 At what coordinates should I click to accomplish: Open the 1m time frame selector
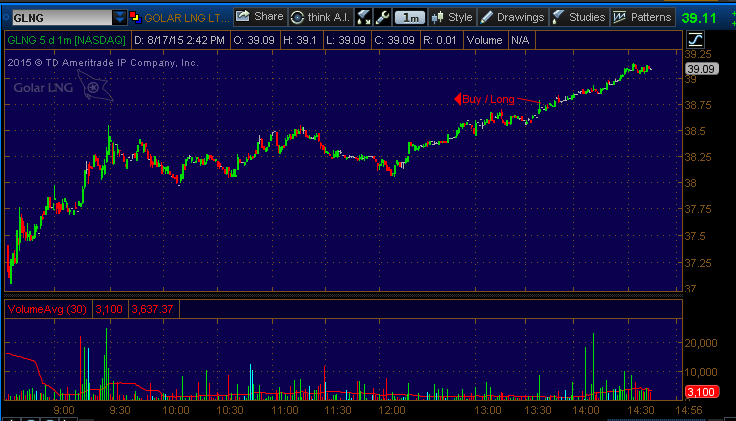410,18
